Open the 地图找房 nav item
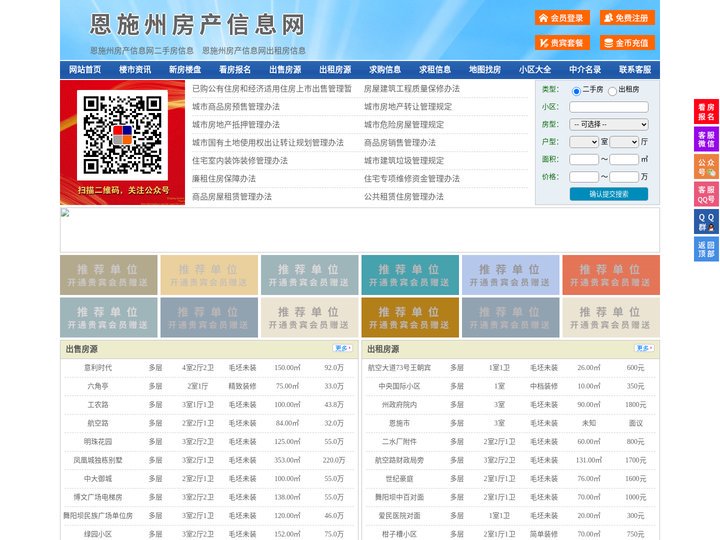Image resolution: width=720 pixels, height=540 pixels. 485,70
